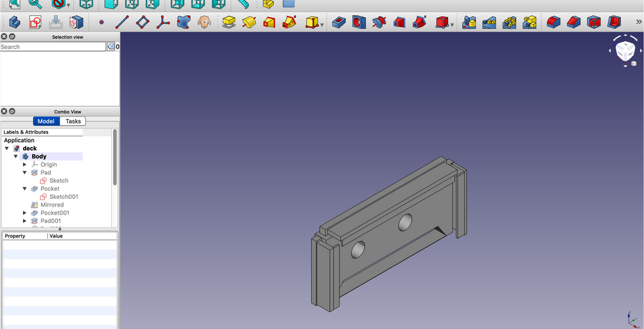Image resolution: width=644 pixels, height=329 pixels.
Task: Click the Create sketch icon
Action: tap(35, 22)
